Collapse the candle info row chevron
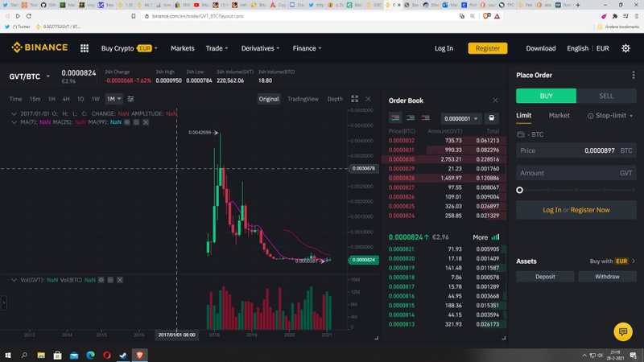This screenshot has width=644, height=362. 14,113
